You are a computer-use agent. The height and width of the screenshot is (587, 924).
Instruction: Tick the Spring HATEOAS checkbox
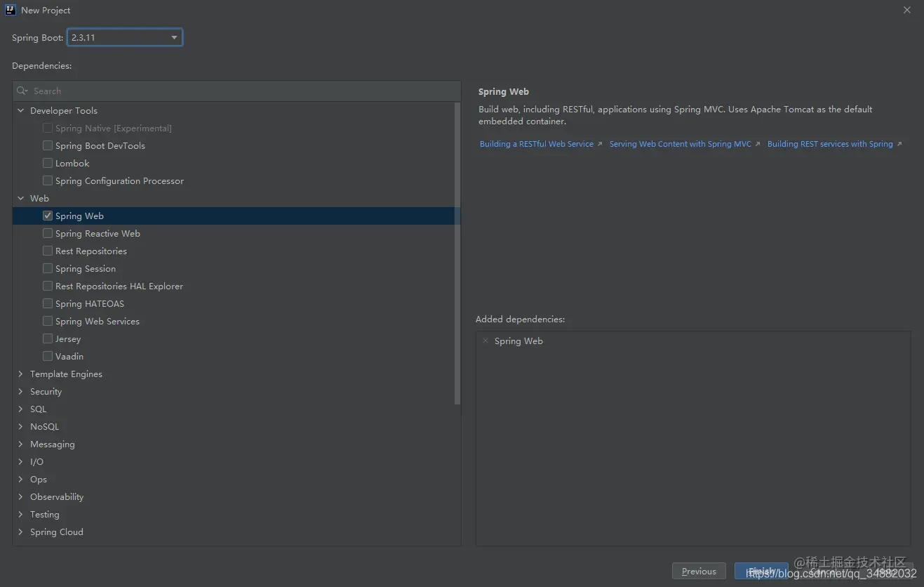point(48,303)
